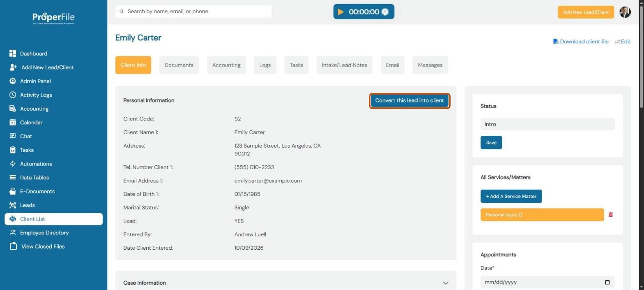Click Convert this lead into client
This screenshot has width=644, height=290.
[x=409, y=100]
